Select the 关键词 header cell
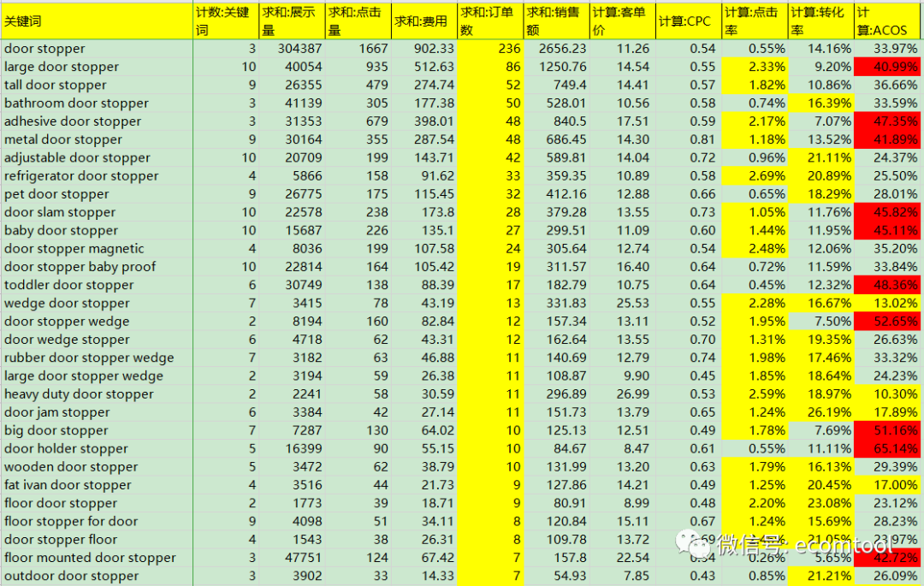The width and height of the screenshot is (924, 586). click(x=97, y=21)
